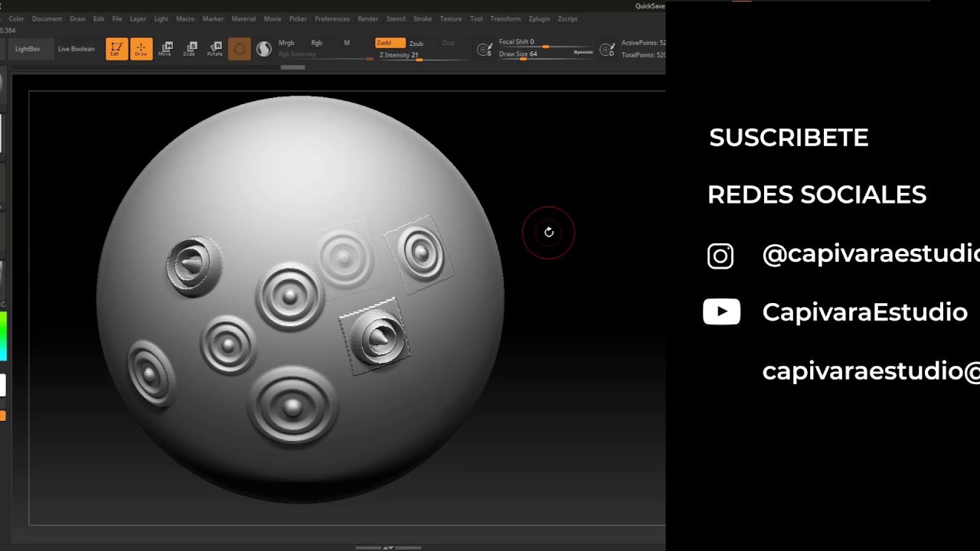The width and height of the screenshot is (980, 551).
Task: Open the Macro menu
Action: [x=185, y=18]
